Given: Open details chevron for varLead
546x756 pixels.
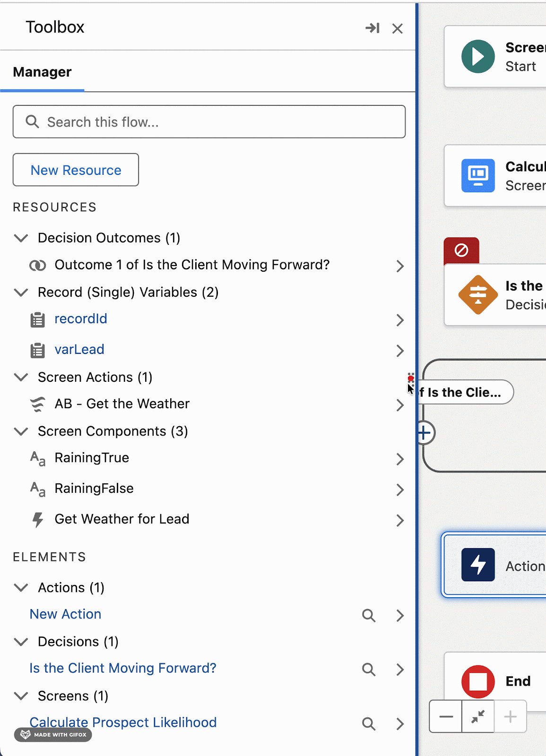Looking at the screenshot, I should tap(400, 351).
